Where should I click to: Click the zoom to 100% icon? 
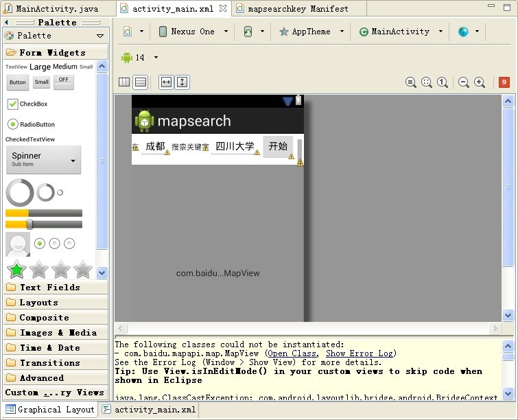click(x=443, y=82)
